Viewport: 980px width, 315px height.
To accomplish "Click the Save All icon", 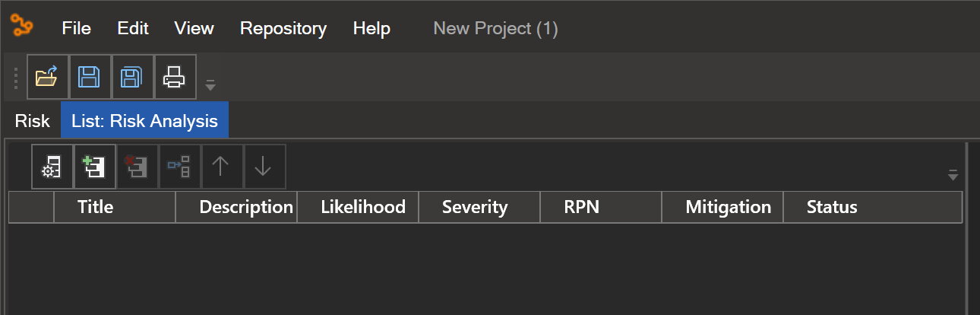I will tap(133, 77).
